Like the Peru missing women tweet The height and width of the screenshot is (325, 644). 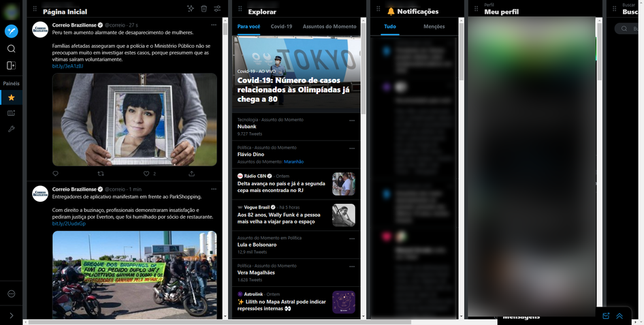tap(146, 174)
